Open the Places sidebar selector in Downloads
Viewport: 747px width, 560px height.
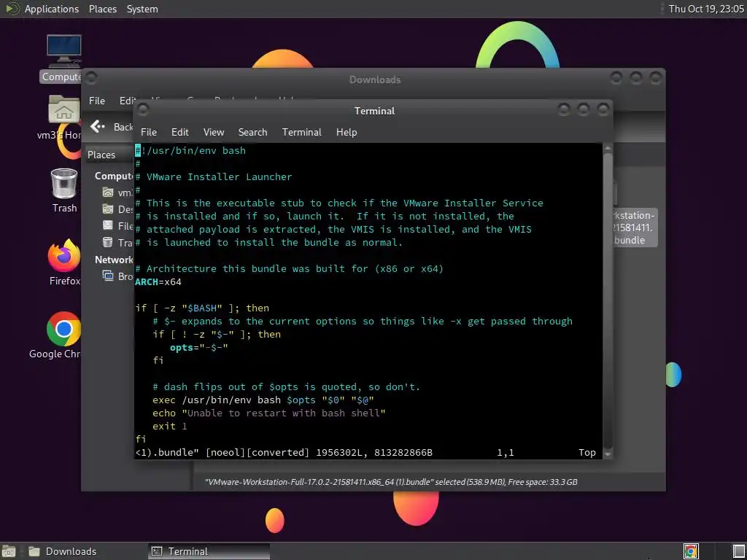pyautogui.click(x=109, y=155)
